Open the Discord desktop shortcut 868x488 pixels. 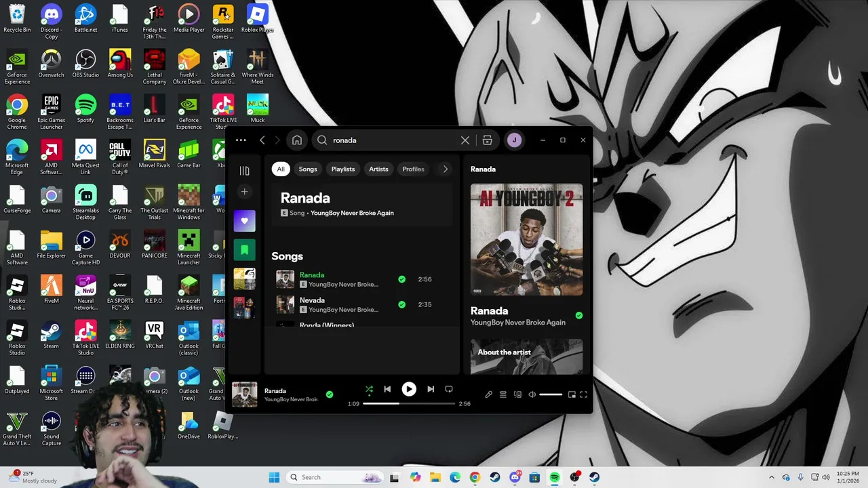(x=51, y=21)
